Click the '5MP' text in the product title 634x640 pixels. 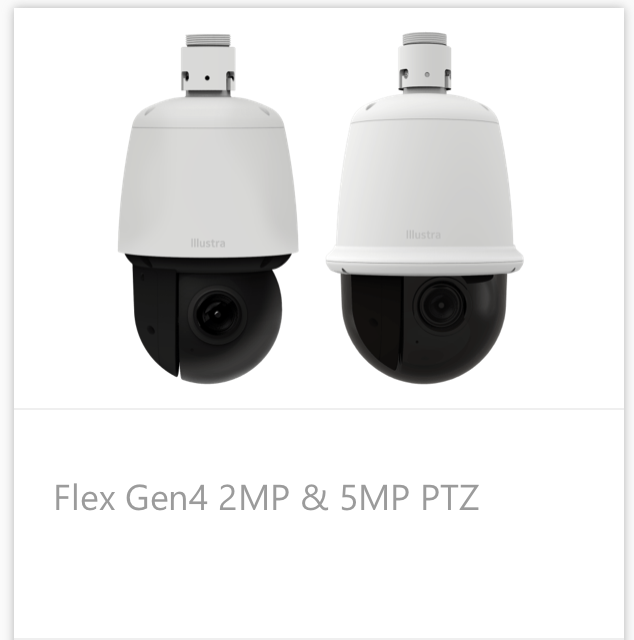(374, 498)
